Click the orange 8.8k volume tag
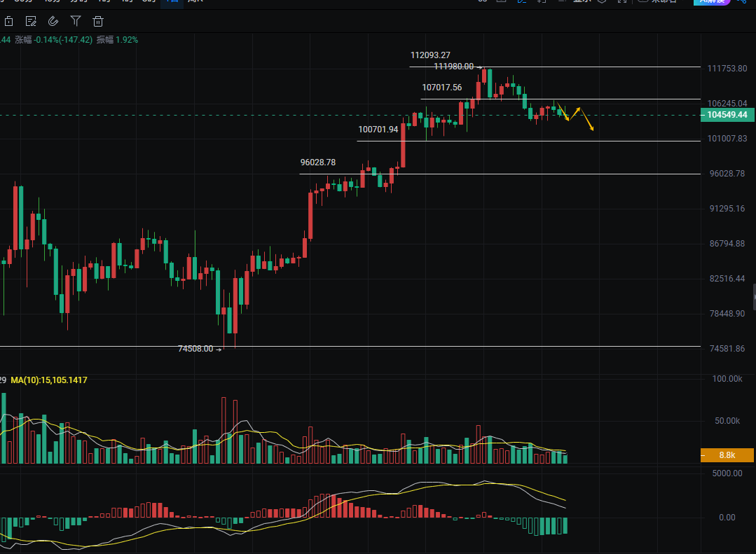The width and height of the screenshot is (756, 554). pos(727,455)
